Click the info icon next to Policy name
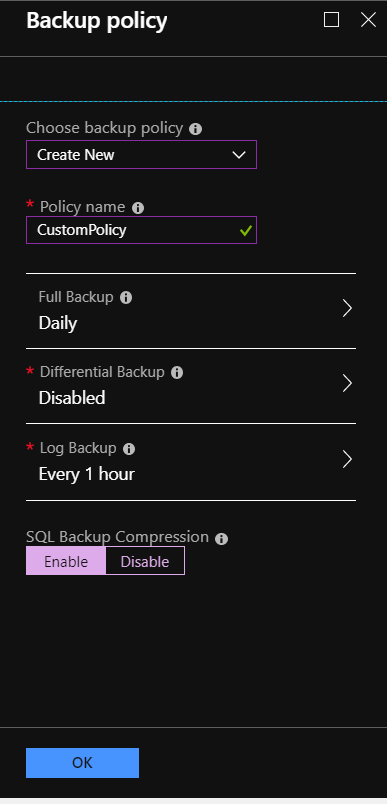 [138, 208]
